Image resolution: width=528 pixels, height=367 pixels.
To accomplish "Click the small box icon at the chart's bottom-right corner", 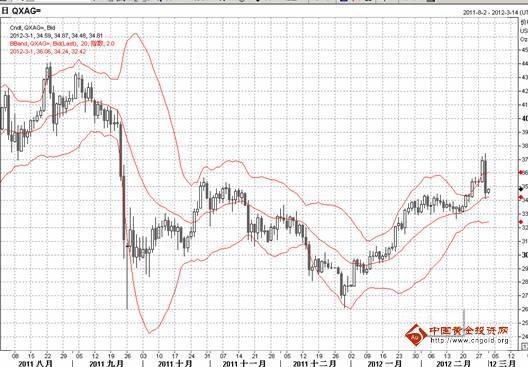I will click(524, 346).
